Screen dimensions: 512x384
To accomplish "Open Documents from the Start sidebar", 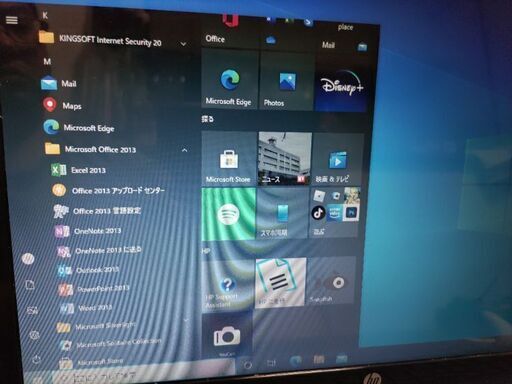I will click(x=30, y=284).
